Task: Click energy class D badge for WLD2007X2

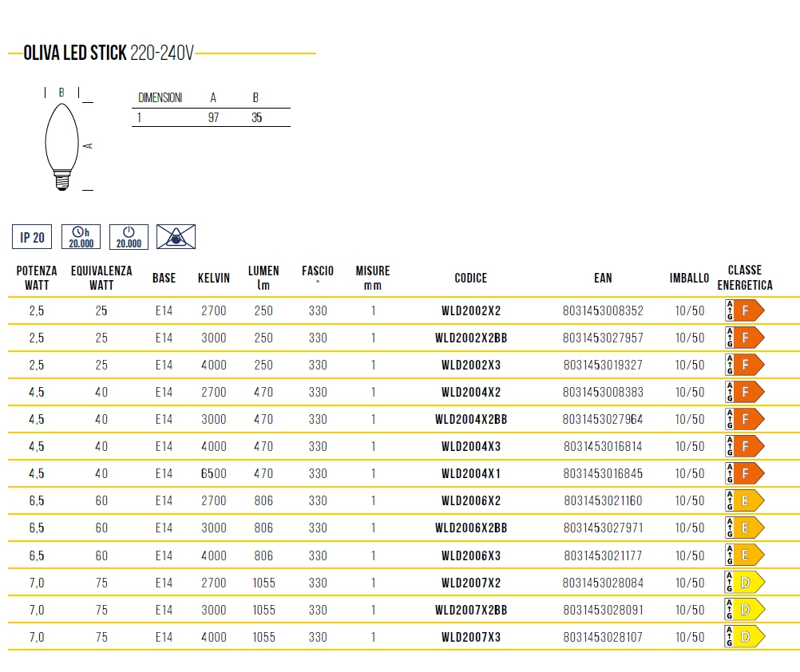Action: click(744, 583)
